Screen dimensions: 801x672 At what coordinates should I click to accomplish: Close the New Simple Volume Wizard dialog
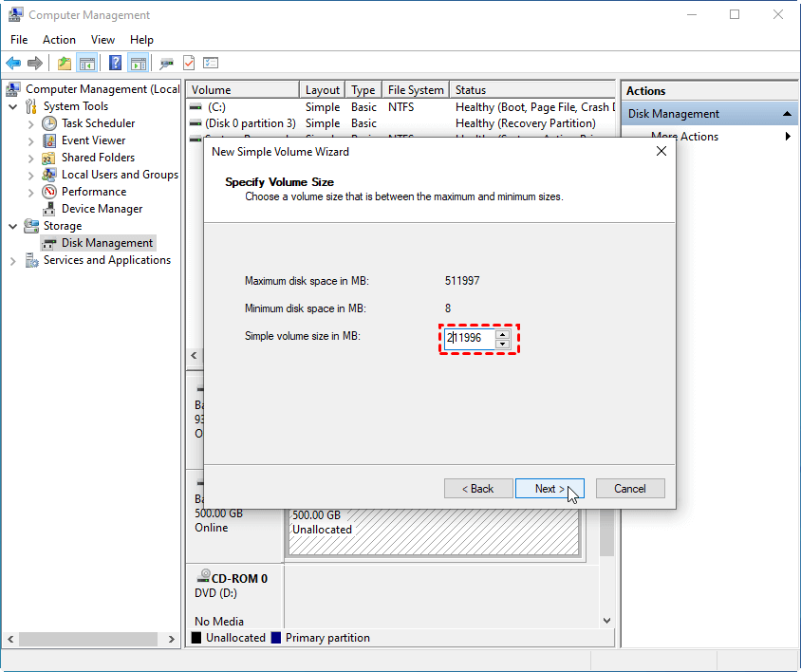661,151
